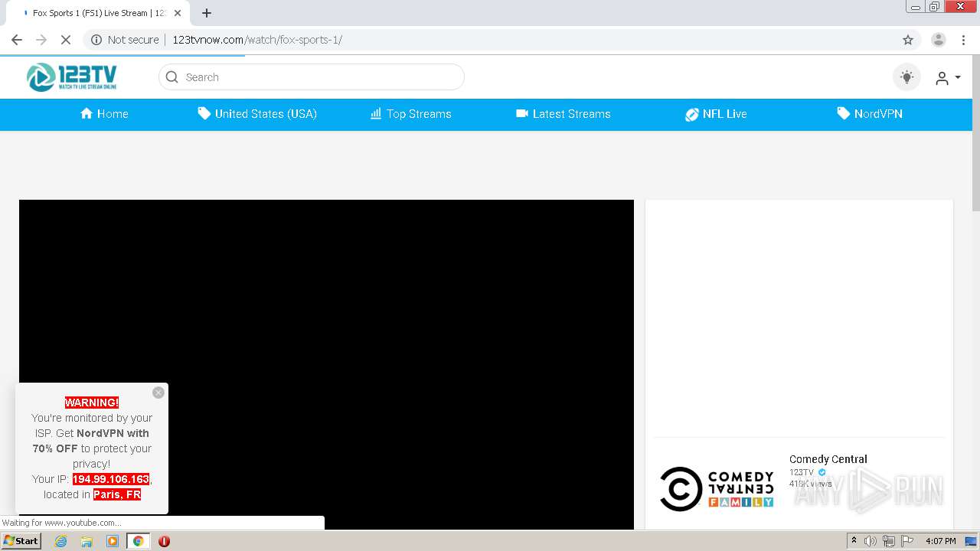Focus the Search input field
The image size is (980, 551).
point(312,77)
